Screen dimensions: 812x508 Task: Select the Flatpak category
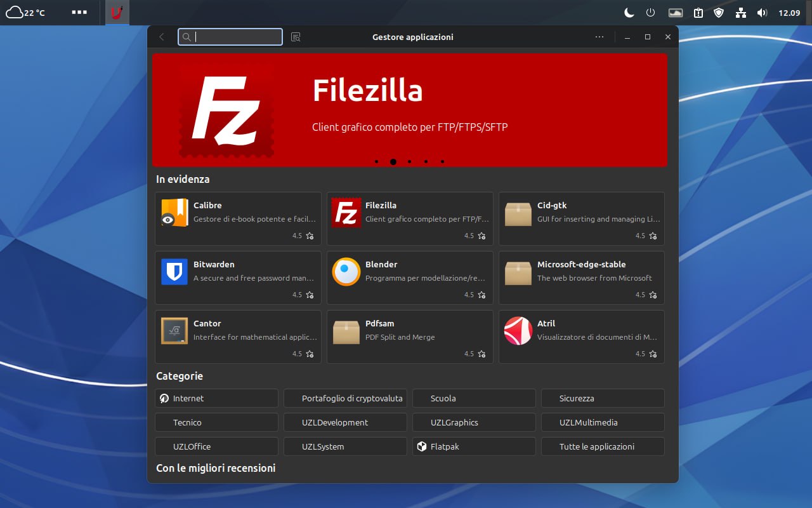point(474,446)
